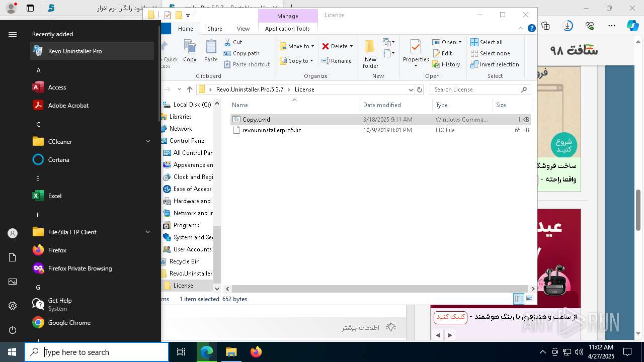The image size is (644, 362).
Task: Open the Copy to dropdown
Action: coord(296,61)
